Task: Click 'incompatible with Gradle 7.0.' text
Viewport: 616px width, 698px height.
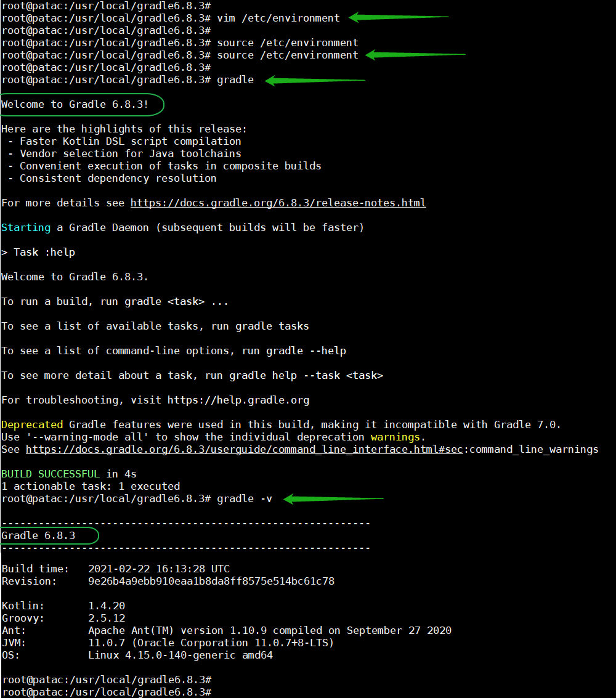Action: point(472,424)
